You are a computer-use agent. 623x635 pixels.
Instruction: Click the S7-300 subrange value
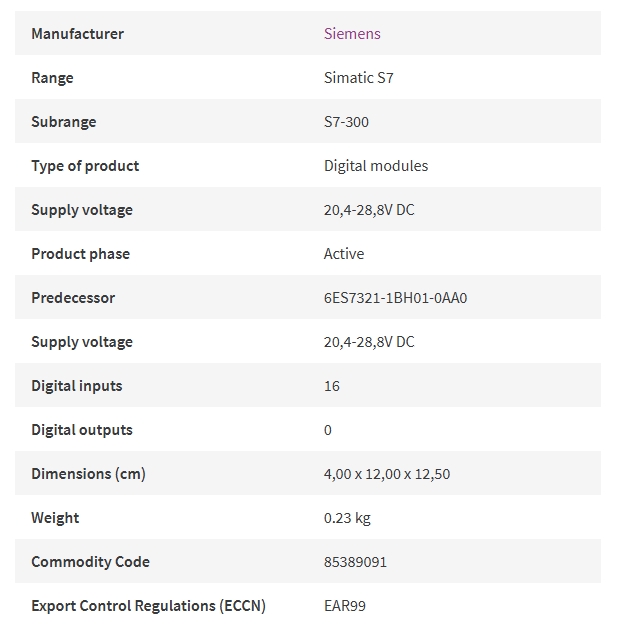click(x=346, y=122)
